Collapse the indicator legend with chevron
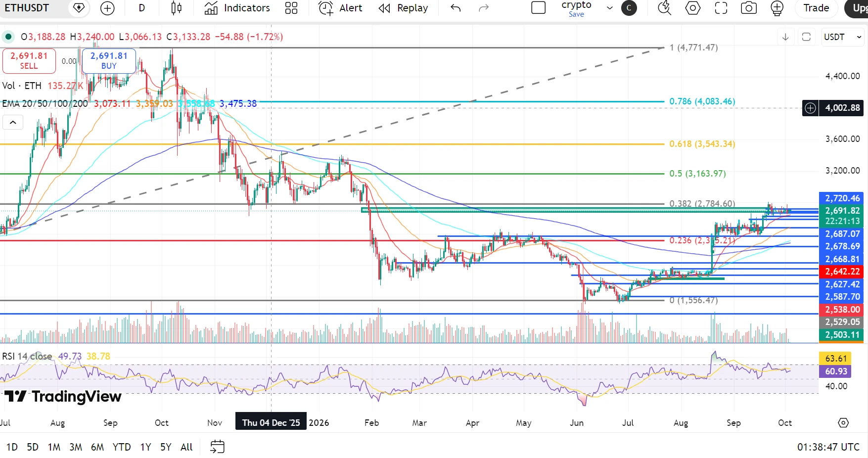 pyautogui.click(x=13, y=122)
